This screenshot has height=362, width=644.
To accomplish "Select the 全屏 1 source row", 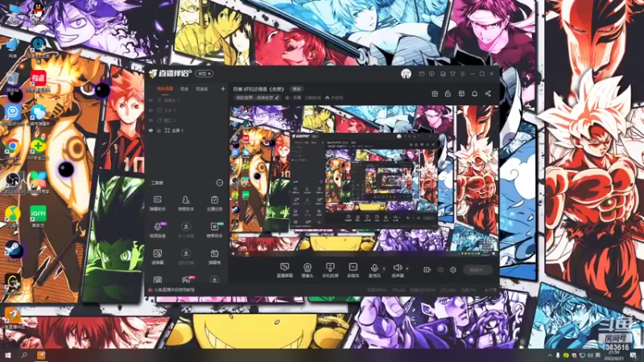I will pyautogui.click(x=186, y=130).
